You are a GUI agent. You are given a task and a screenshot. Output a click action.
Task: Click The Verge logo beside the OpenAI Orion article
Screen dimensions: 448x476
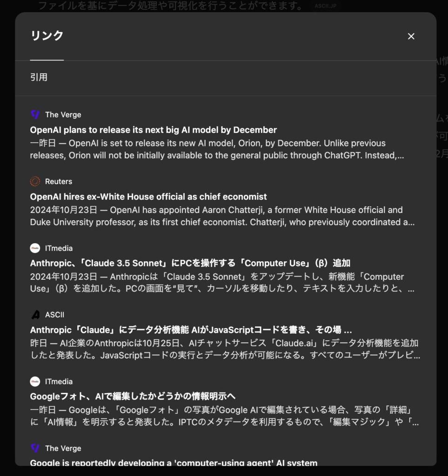pos(35,115)
